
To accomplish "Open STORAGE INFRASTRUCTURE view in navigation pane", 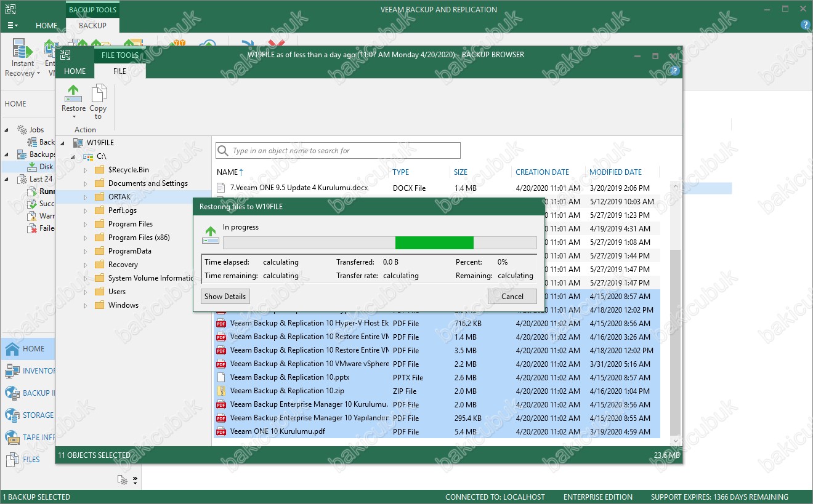I will pos(28,415).
